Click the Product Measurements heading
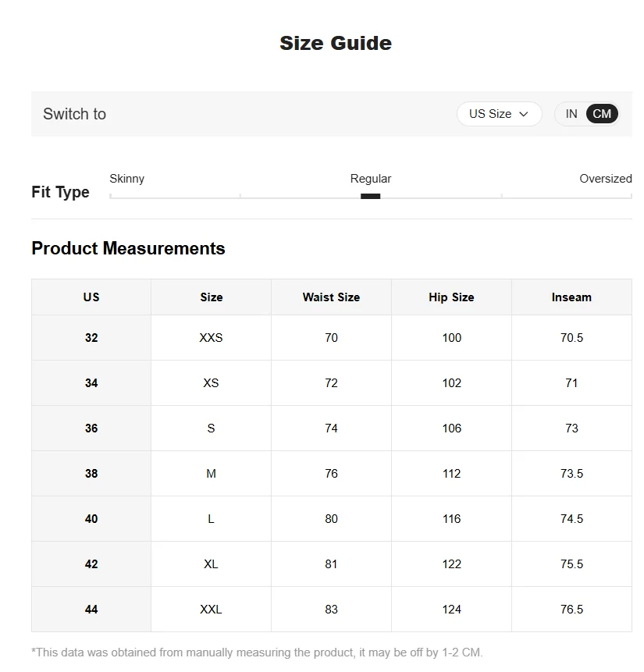Image resolution: width=644 pixels, height=672 pixels. point(128,248)
